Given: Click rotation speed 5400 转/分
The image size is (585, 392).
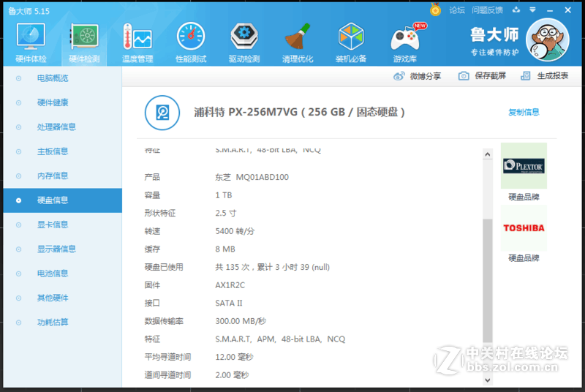Looking at the screenshot, I should tap(235, 231).
